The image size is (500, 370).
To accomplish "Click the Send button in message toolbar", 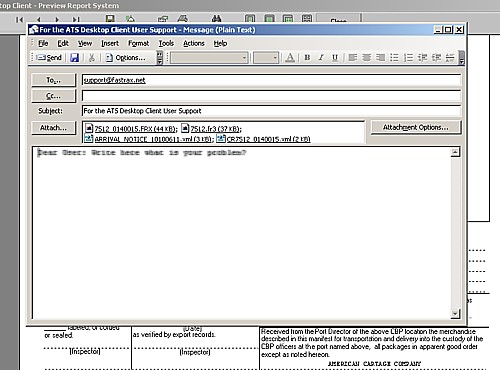I will 49,58.
